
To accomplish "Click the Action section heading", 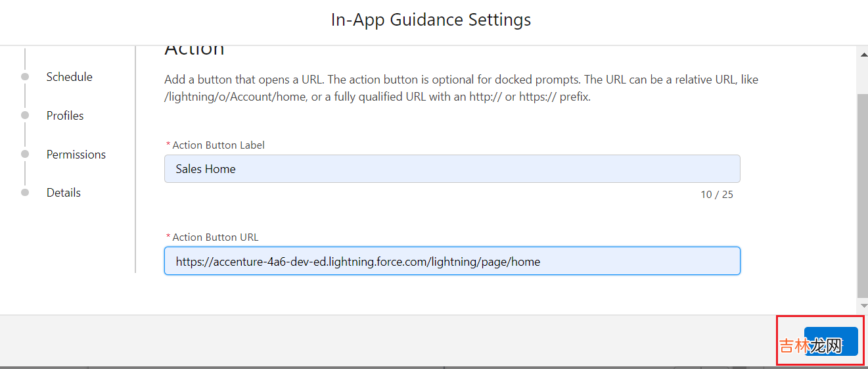I will pos(194,50).
